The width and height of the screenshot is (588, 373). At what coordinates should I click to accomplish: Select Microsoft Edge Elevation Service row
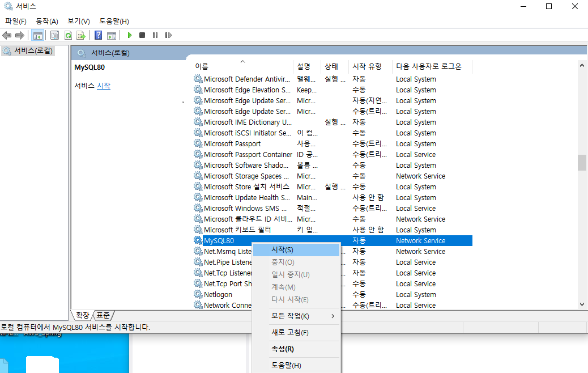333,90
